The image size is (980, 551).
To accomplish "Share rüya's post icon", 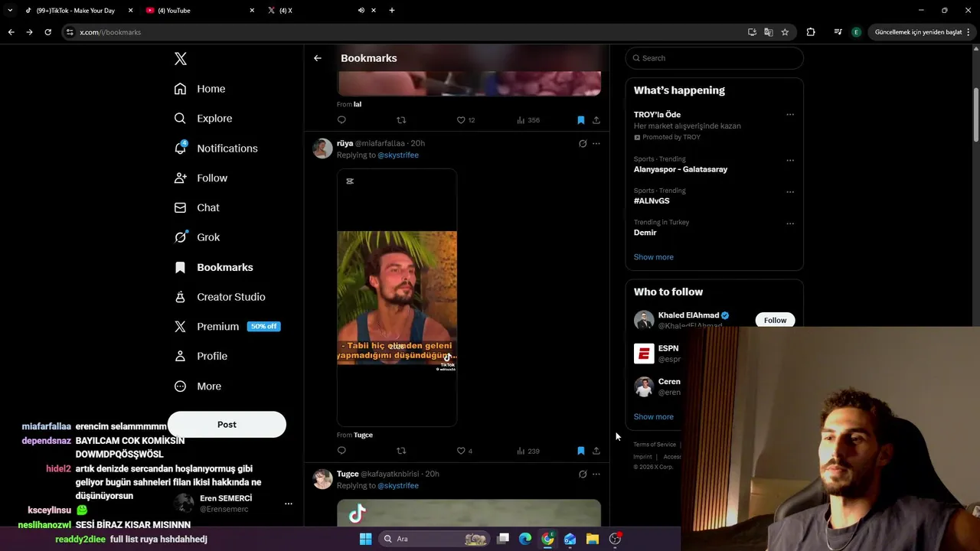I will (596, 451).
